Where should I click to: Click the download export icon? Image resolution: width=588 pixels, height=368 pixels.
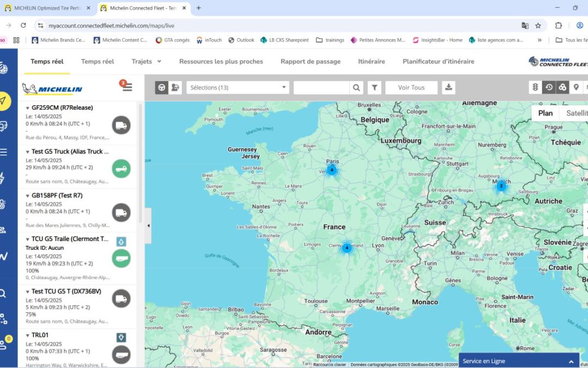tap(449, 87)
